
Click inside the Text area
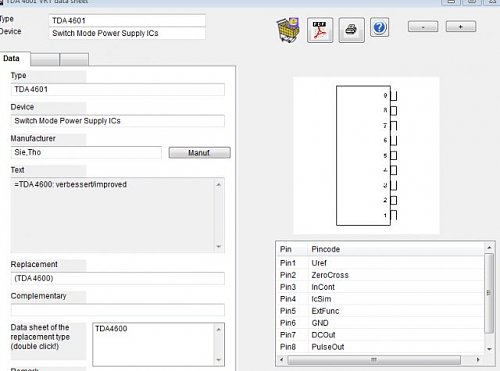[113, 215]
